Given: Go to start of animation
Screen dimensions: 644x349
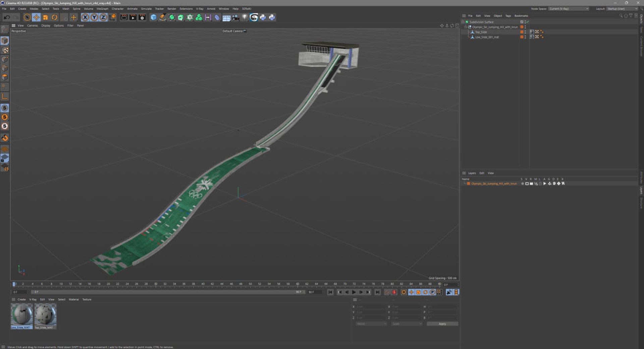Looking at the screenshot, I should coord(330,292).
